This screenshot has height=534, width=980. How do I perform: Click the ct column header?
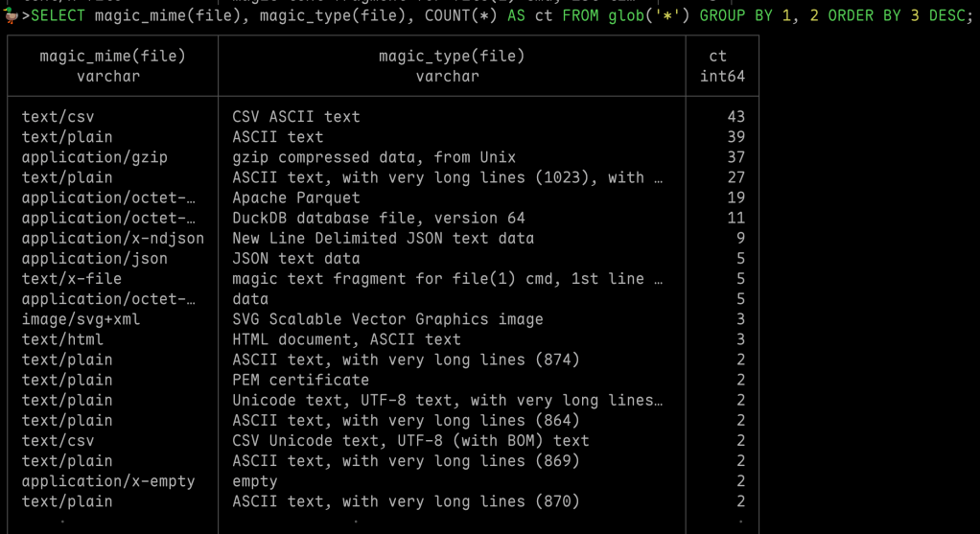click(x=718, y=57)
